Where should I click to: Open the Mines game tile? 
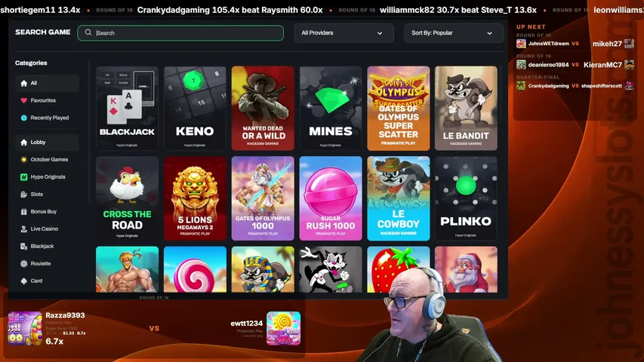(x=331, y=109)
